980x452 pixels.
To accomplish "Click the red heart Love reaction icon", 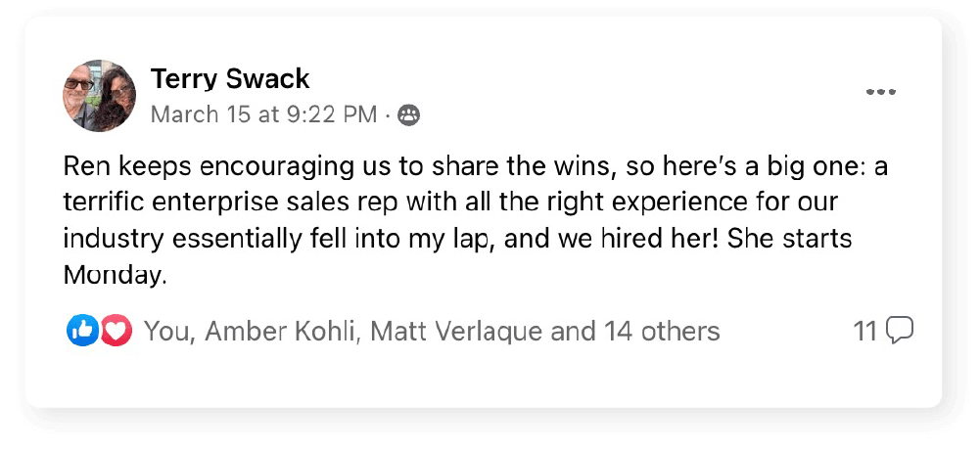I will (x=117, y=331).
